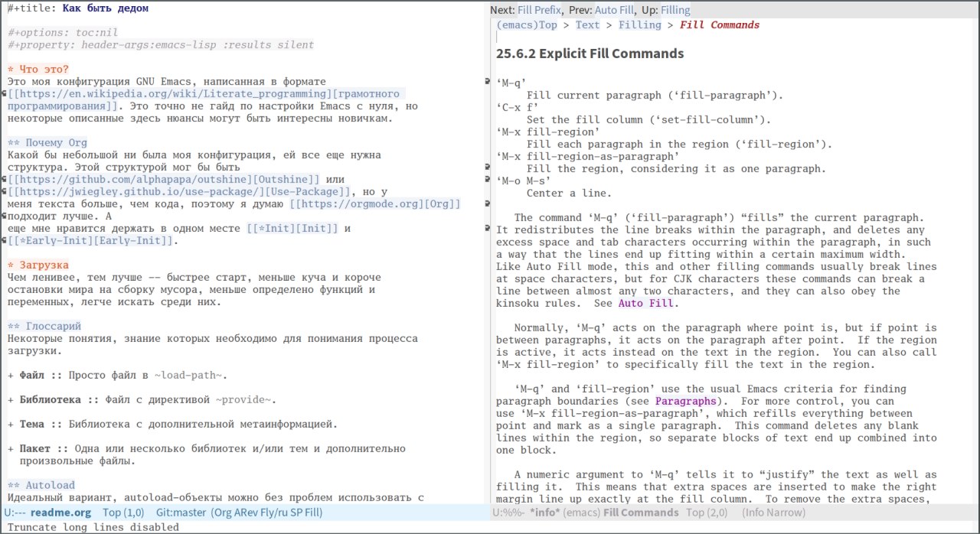Screen dimensions: 980x534
Task: Follow the internal [[*Init][Init]] link
Action: [292, 229]
